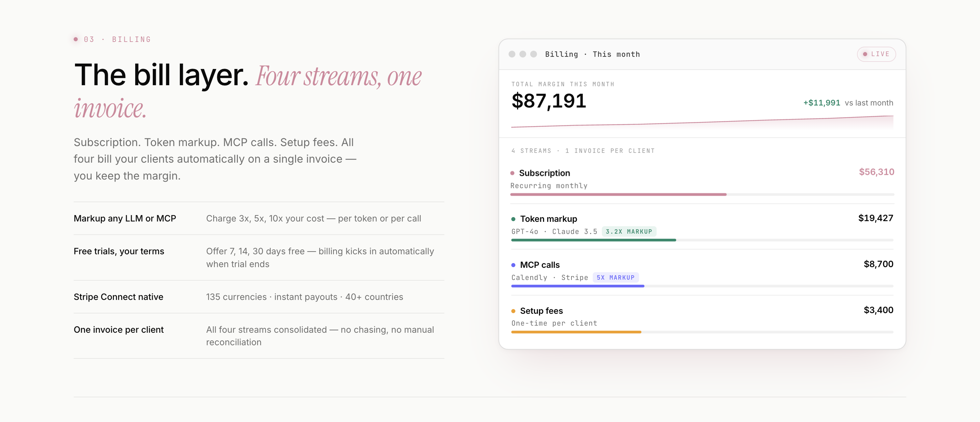Click 'Markup any LLM or MCP' feature
Image resolution: width=980 pixels, height=422 pixels.
[125, 218]
